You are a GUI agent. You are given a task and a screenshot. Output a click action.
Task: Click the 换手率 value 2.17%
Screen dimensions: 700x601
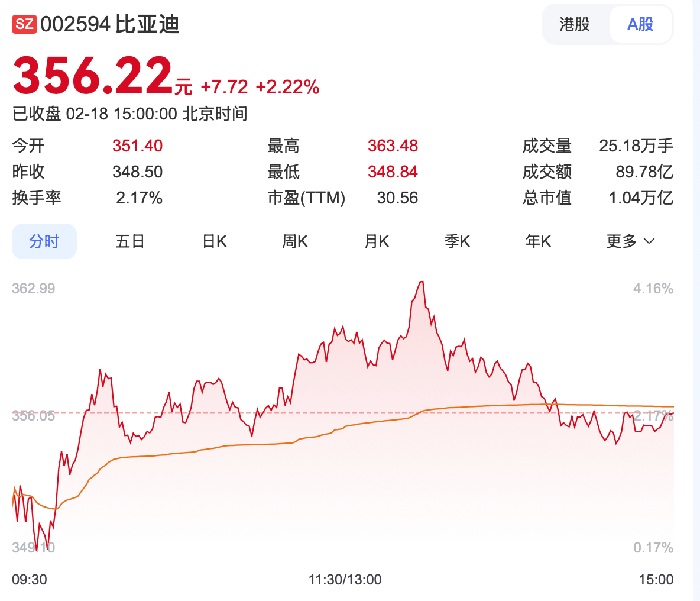click(140, 198)
